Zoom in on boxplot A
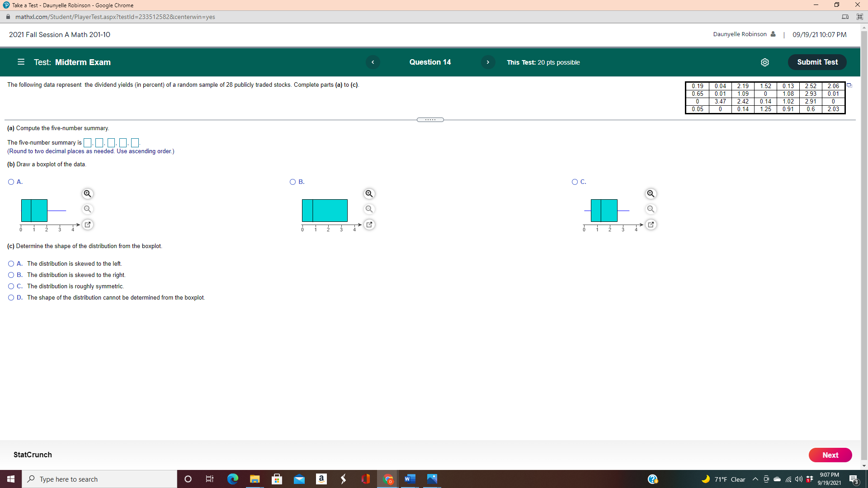This screenshot has width=868, height=488. tap(87, 193)
